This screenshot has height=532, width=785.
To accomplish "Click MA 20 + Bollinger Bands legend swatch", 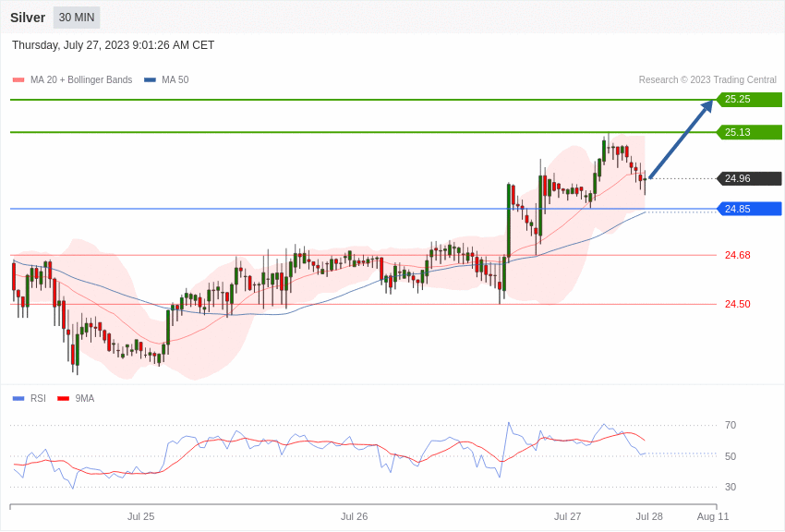I will tap(18, 80).
